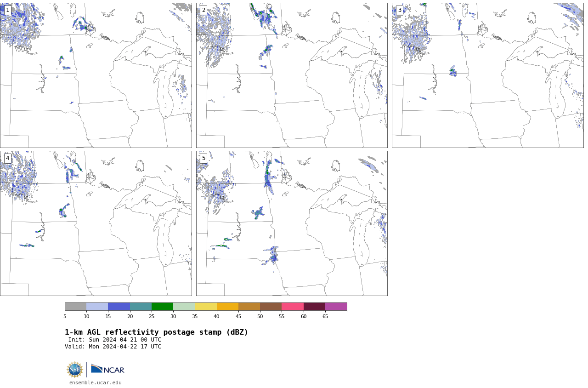Click the tan brown 45-50 dBZ swatch
The width and height of the screenshot is (588, 388).
point(249,307)
